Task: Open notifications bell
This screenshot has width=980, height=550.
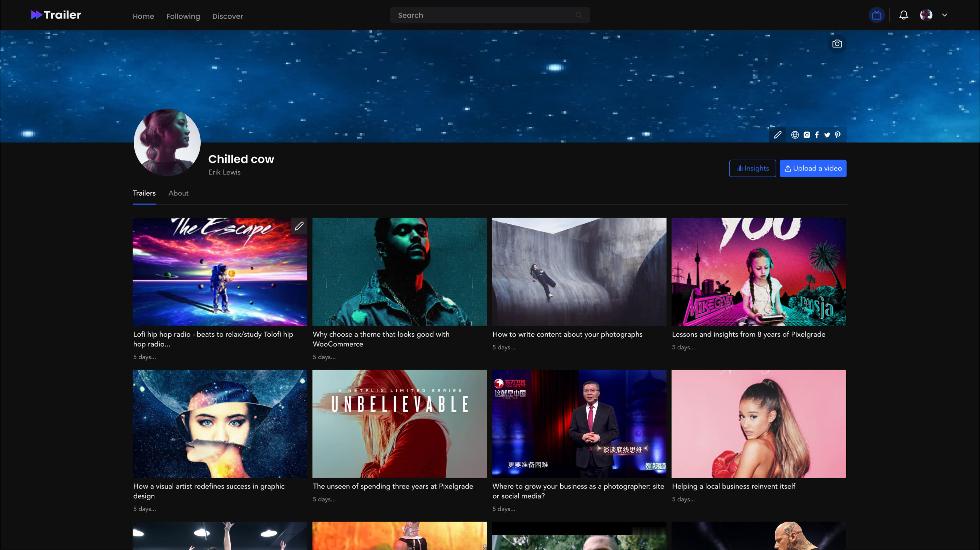Action: point(903,15)
